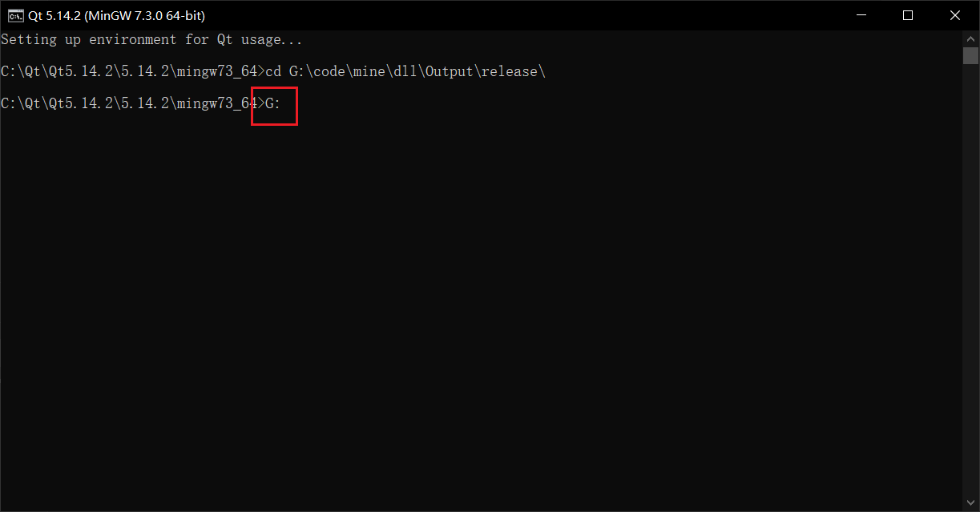Click the empty title bar area

tap(521, 15)
